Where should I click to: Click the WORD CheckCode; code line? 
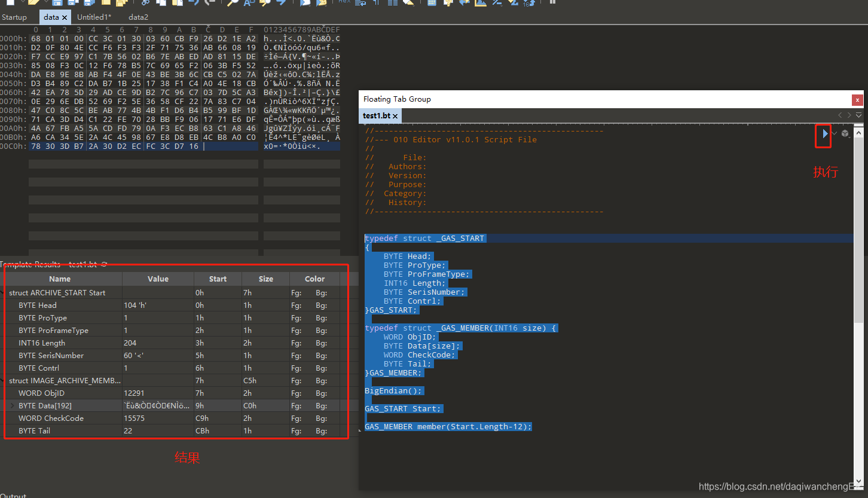point(419,355)
